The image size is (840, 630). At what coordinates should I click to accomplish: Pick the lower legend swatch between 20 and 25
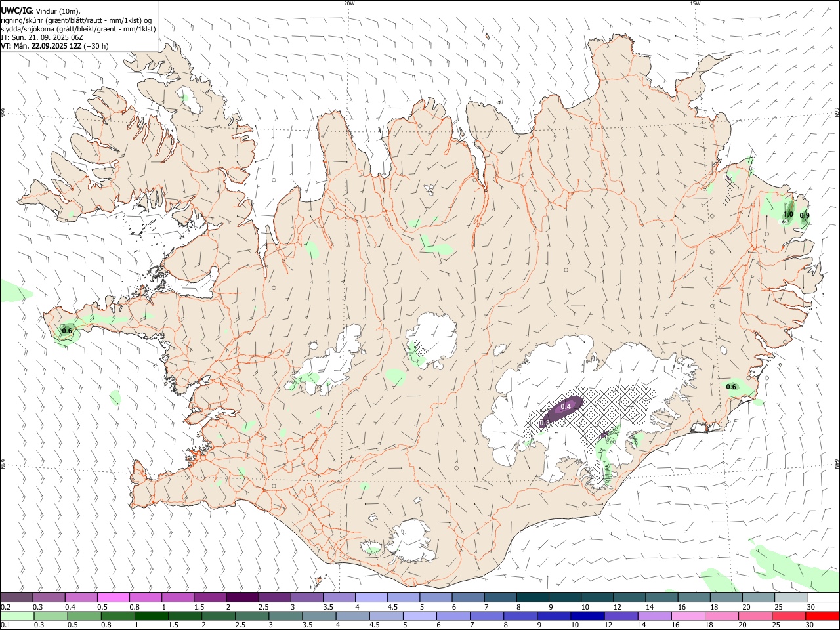click(x=754, y=616)
